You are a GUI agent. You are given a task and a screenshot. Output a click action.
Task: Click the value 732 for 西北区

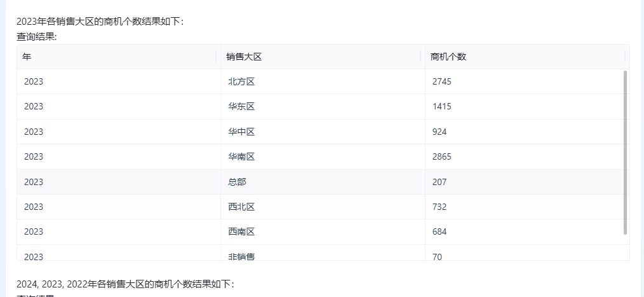(439, 207)
